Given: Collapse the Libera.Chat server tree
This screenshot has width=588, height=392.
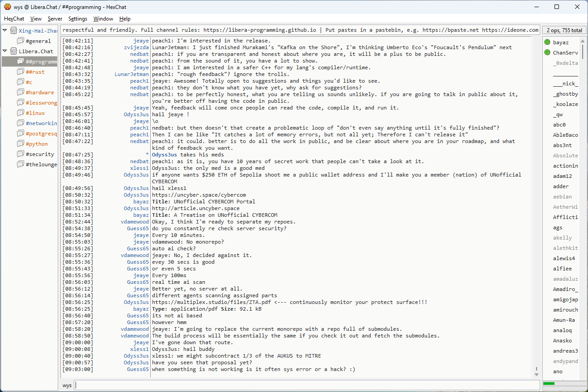Looking at the screenshot, I should click(x=5, y=51).
